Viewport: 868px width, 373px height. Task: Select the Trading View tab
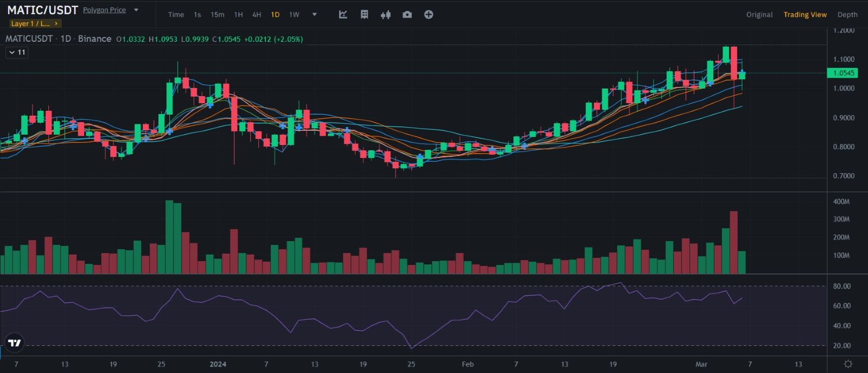click(805, 15)
